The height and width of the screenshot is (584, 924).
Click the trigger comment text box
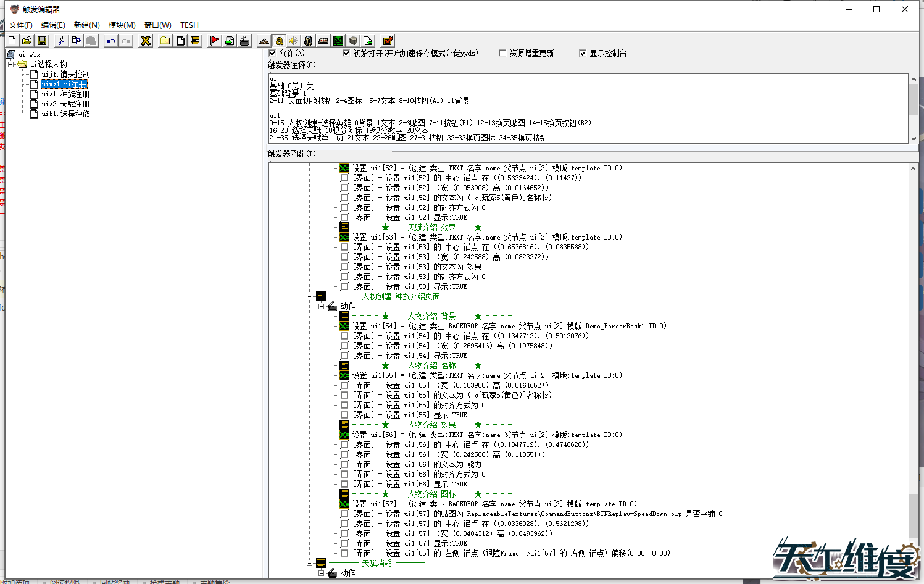click(x=586, y=108)
